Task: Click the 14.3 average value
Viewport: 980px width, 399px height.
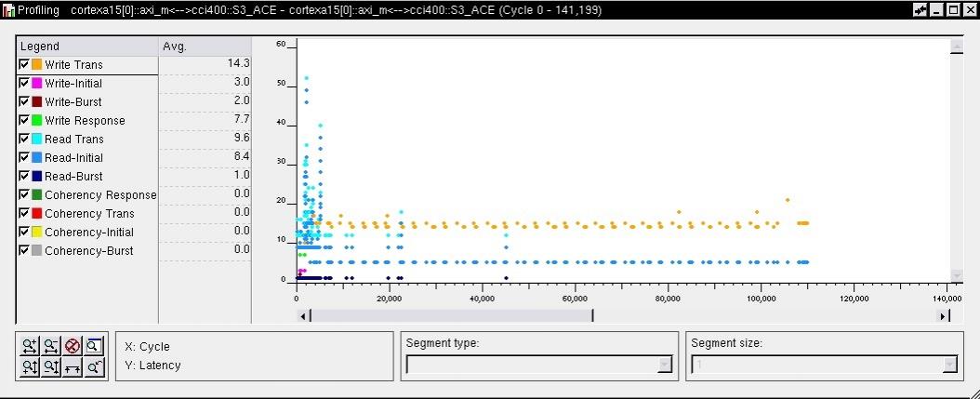Action: [239, 63]
